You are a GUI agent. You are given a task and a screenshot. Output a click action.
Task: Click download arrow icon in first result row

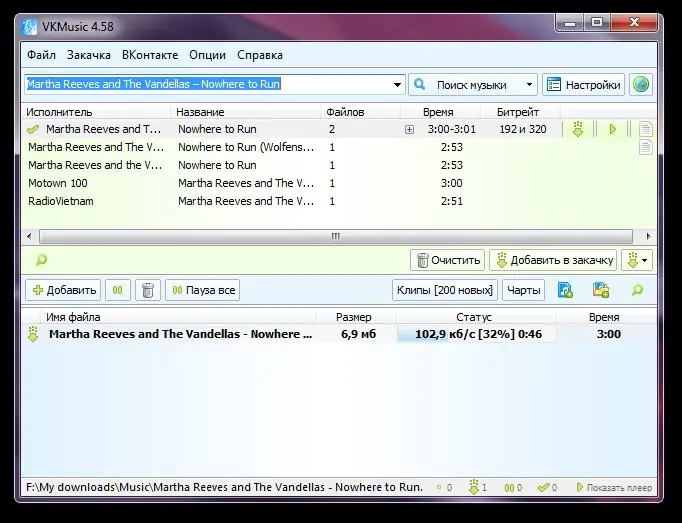[578, 129]
